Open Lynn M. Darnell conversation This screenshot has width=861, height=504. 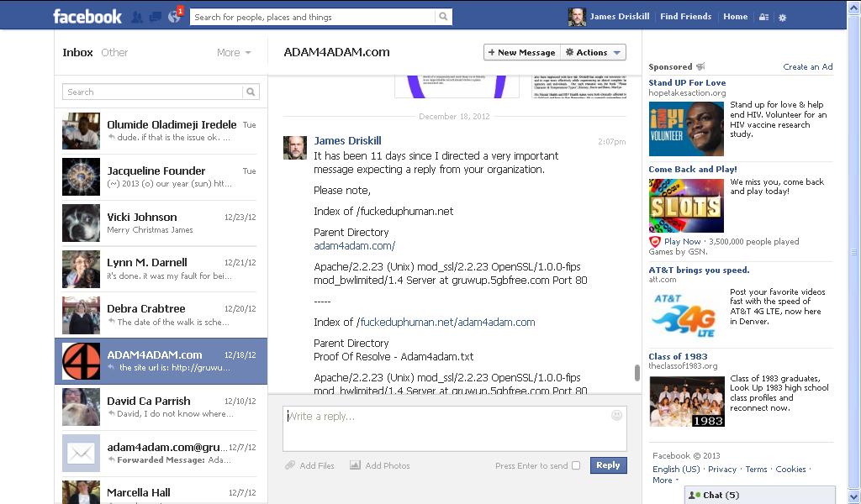point(161,269)
